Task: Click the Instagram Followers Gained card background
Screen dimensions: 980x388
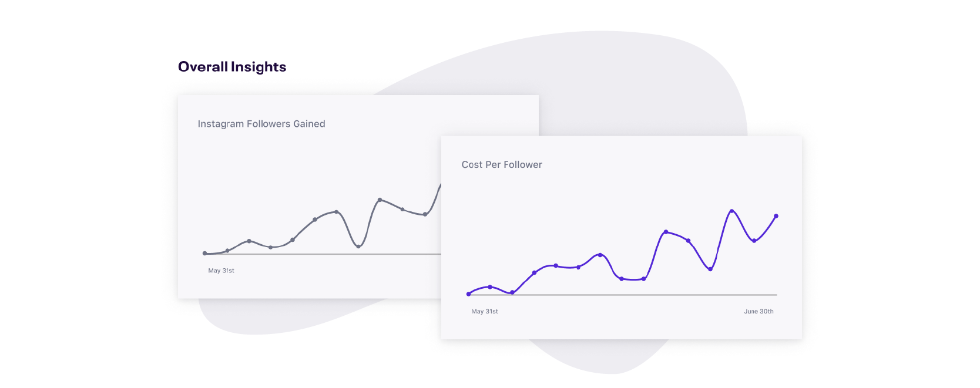Action: (310, 197)
